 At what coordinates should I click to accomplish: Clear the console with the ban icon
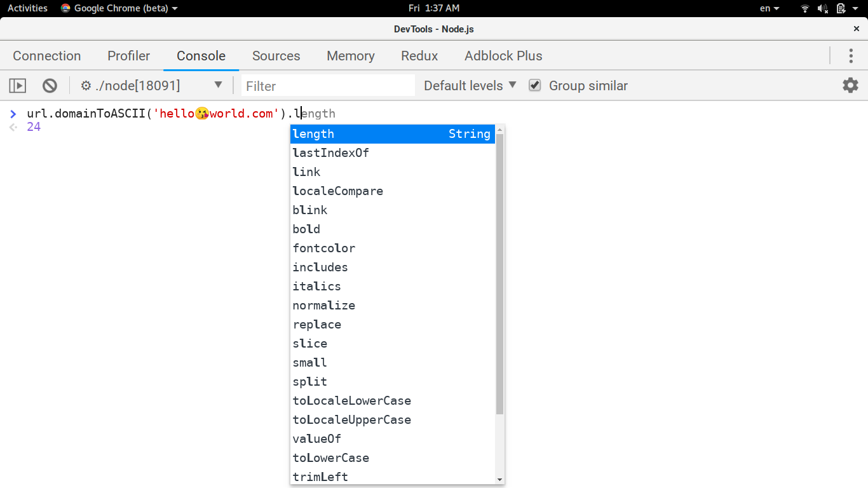click(x=50, y=85)
